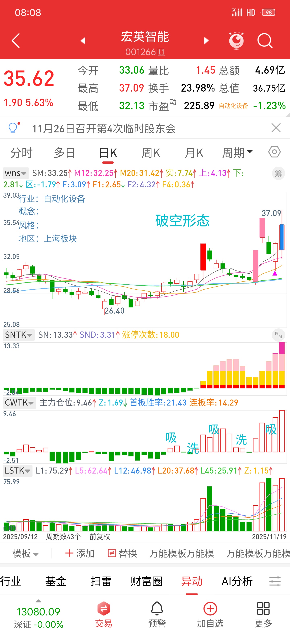Go to next stock with right triangle
The height and width of the screenshot is (644, 290).
click(x=206, y=40)
